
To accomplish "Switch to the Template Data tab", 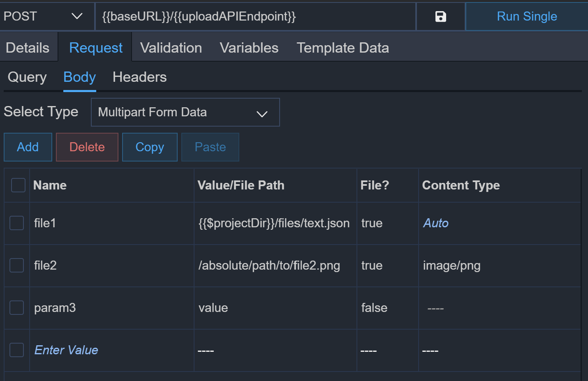I will (x=343, y=47).
